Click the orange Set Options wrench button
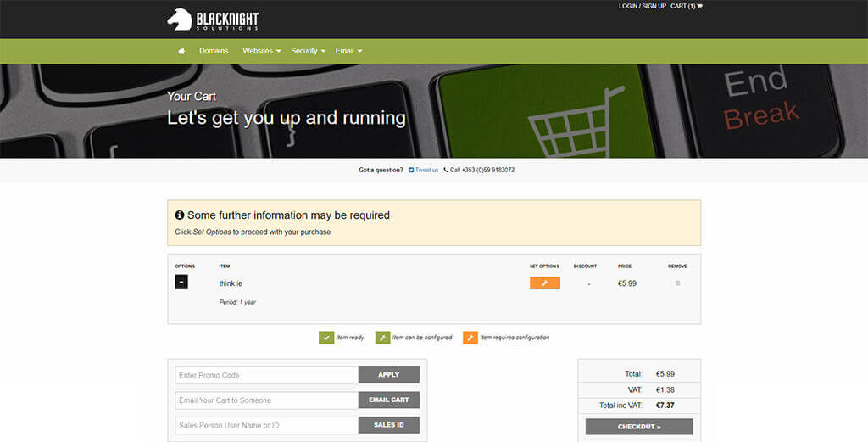Screen dimensions: 868x442 pyautogui.click(x=544, y=283)
